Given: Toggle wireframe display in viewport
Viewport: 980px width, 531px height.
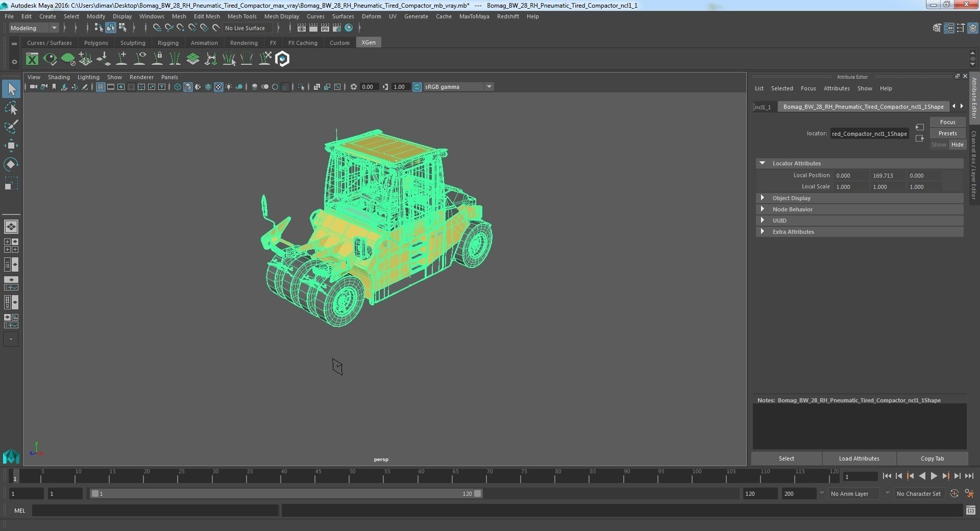Looking at the screenshot, I should point(178,87).
